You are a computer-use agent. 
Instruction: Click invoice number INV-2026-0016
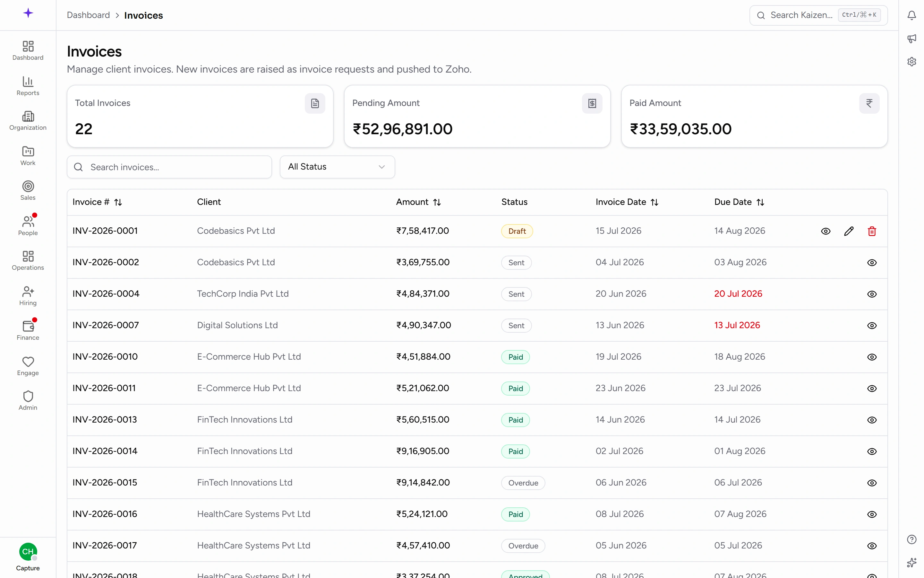click(105, 514)
